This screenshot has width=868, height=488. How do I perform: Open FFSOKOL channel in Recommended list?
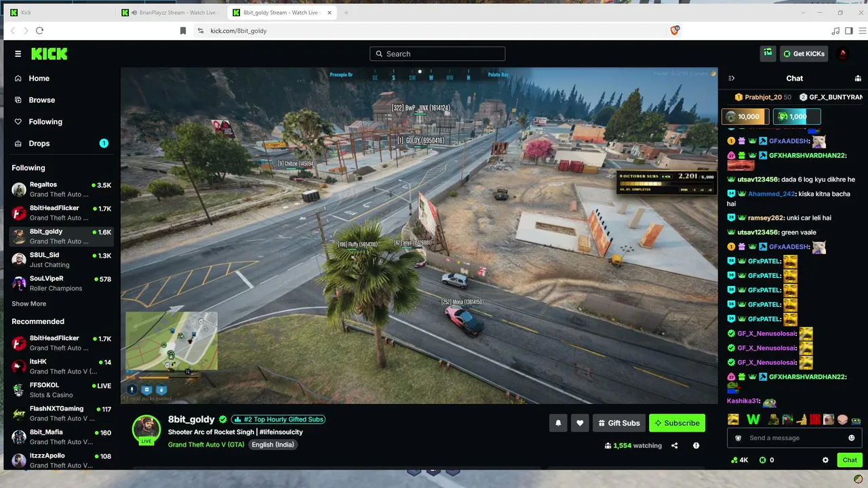pyautogui.click(x=62, y=390)
